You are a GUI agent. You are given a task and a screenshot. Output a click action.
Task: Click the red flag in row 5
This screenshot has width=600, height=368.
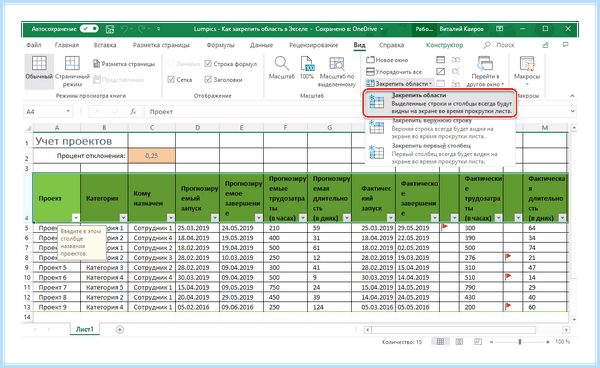445,227
